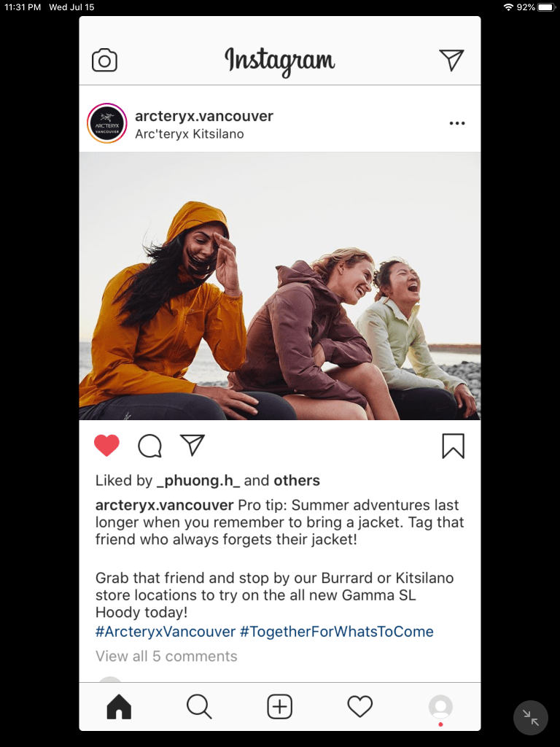Share post via paper plane below photo
The height and width of the screenshot is (747, 560).
192,445
